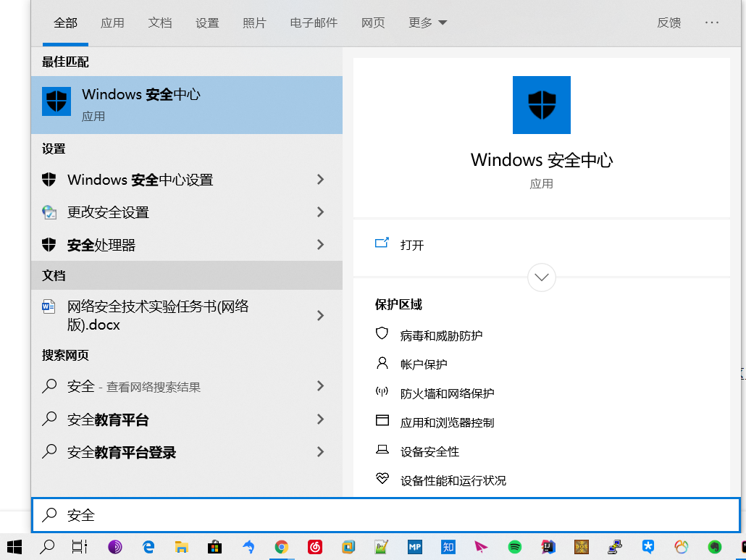Image resolution: width=746 pixels, height=560 pixels.
Task: Switch to the 应用 tab
Action: point(112,22)
